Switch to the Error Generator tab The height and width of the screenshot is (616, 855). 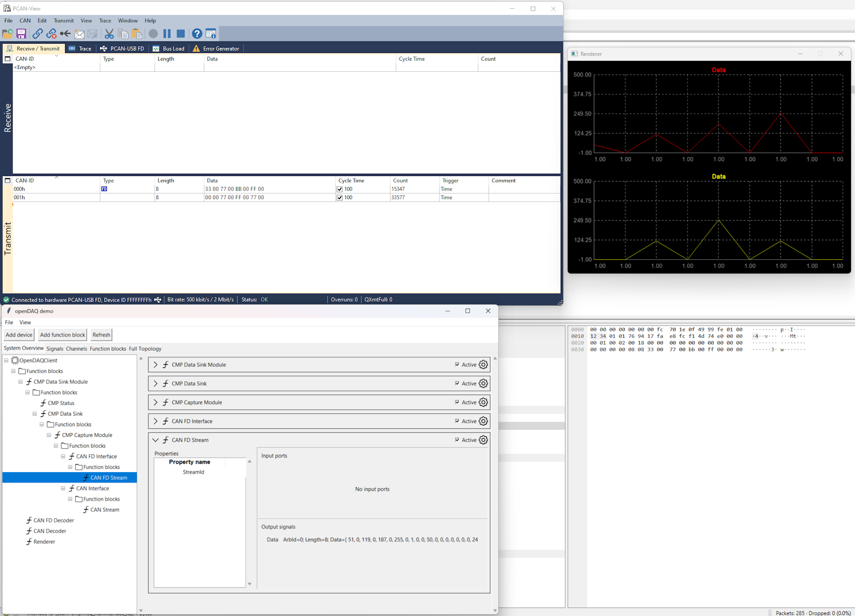click(x=216, y=49)
